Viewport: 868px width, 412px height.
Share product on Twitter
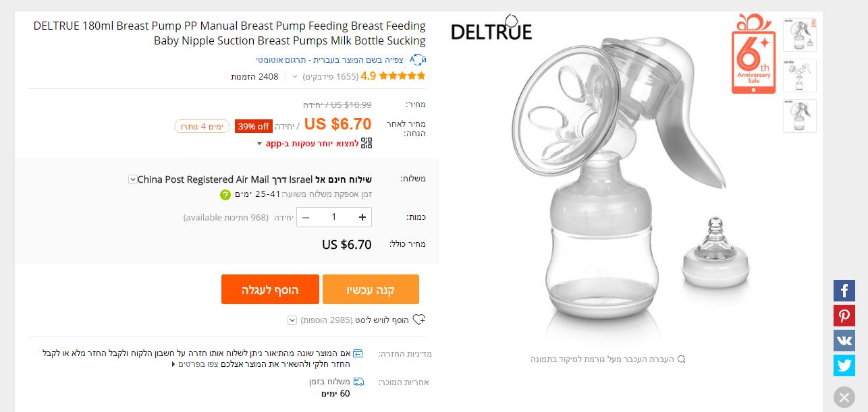(x=844, y=365)
